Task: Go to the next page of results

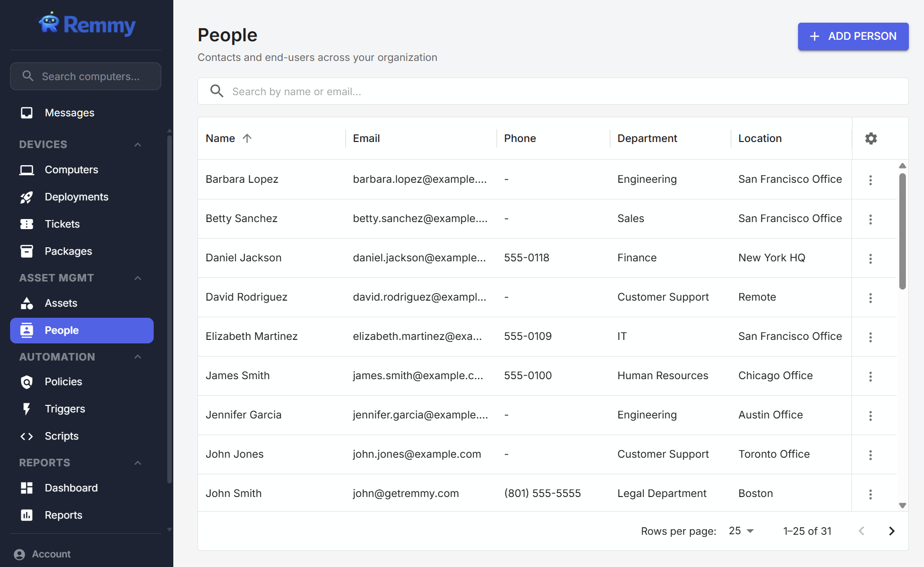Action: [891, 531]
